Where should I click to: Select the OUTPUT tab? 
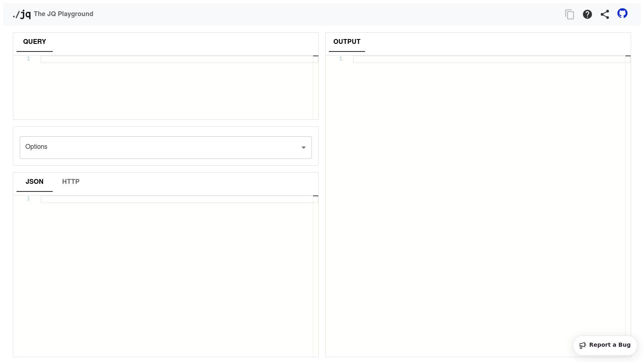tap(347, 42)
